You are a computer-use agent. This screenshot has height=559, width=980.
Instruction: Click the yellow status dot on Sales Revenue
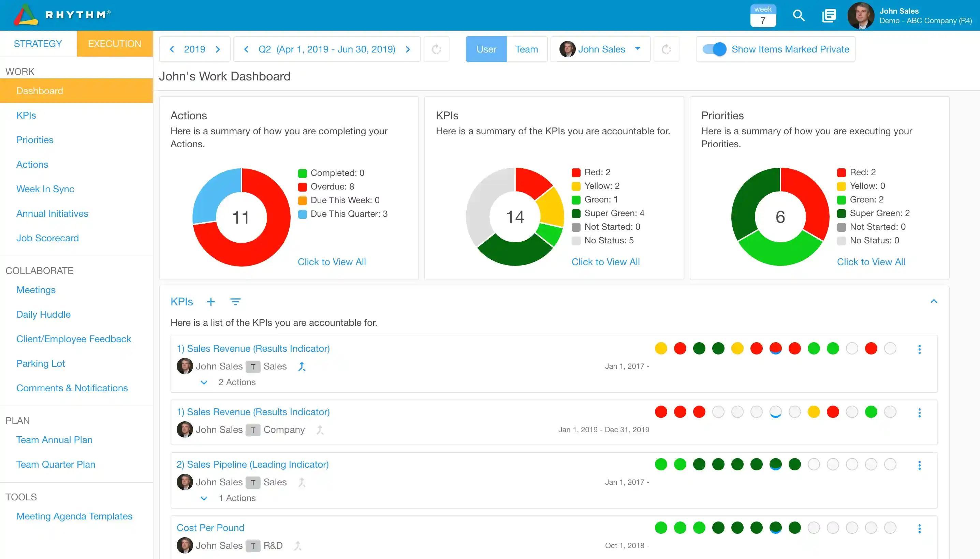point(660,348)
